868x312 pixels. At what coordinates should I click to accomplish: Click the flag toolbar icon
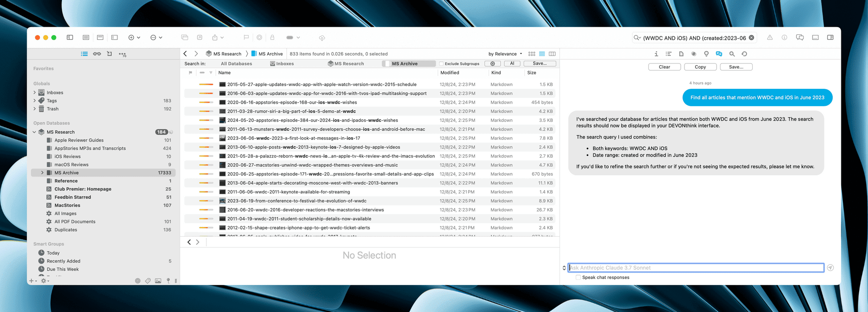click(246, 38)
